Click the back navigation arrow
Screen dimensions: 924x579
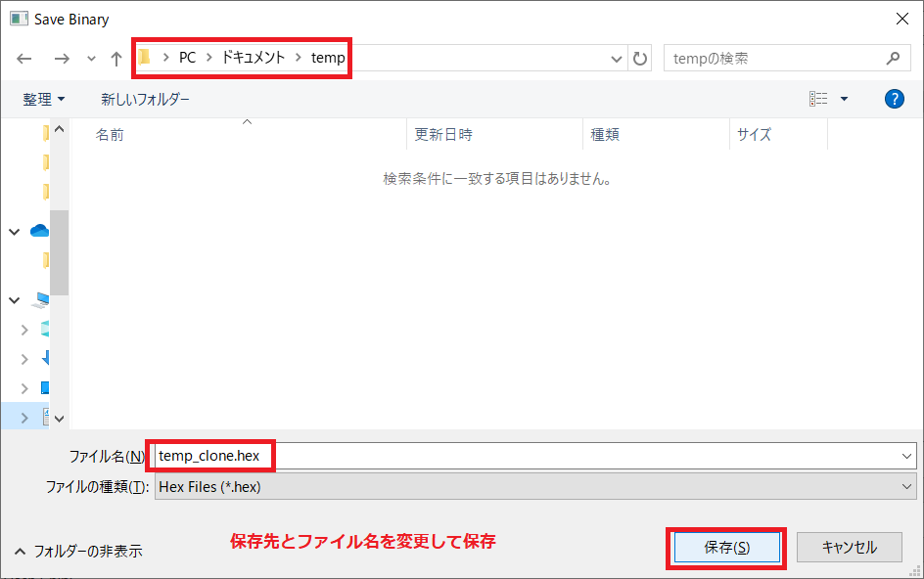[x=24, y=59]
